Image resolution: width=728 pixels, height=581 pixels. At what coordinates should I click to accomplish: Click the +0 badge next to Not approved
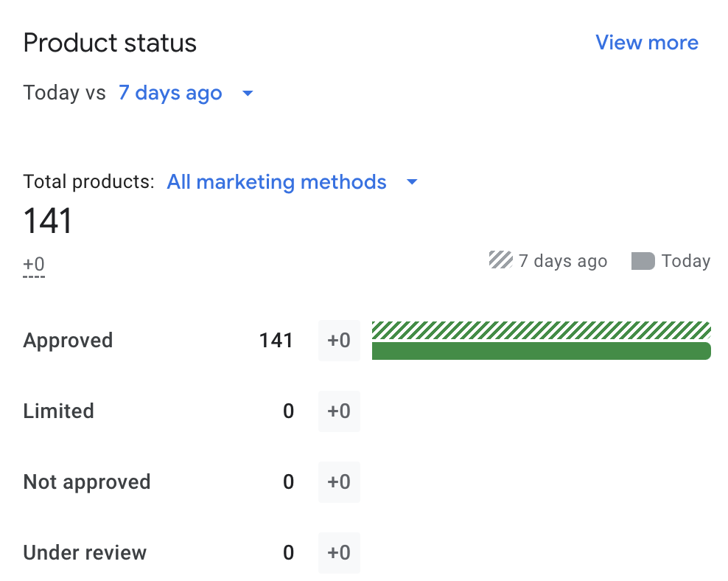pos(339,482)
